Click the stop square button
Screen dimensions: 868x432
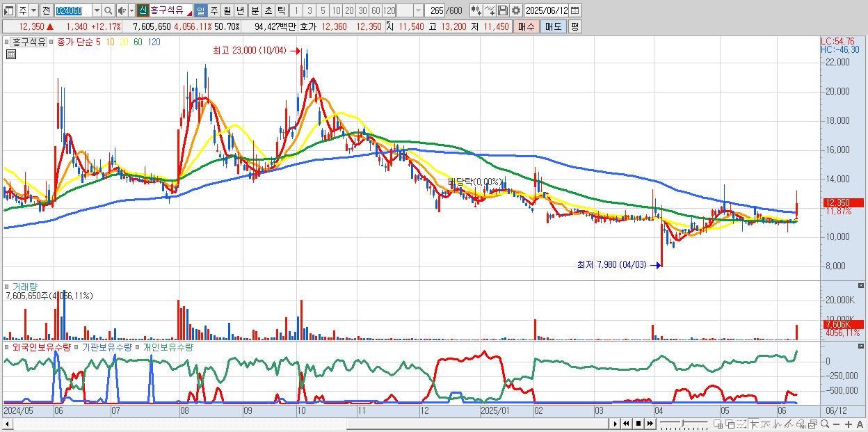tap(638, 424)
